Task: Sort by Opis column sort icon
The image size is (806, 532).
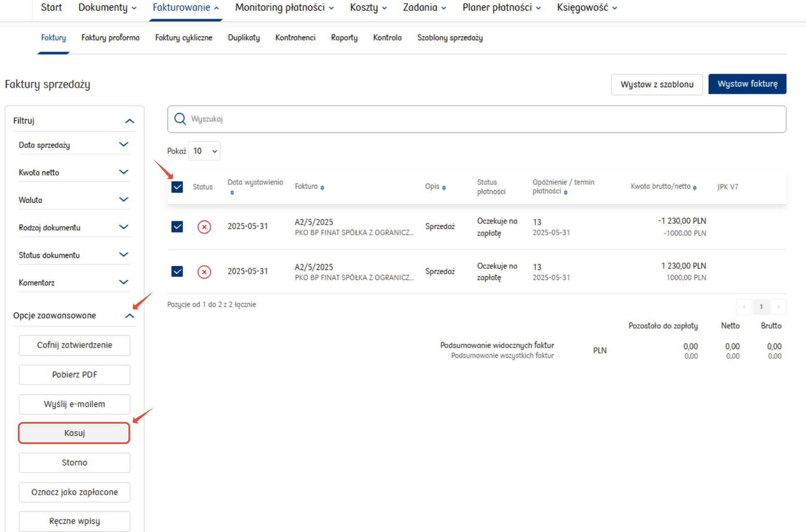Action: pyautogui.click(x=444, y=188)
